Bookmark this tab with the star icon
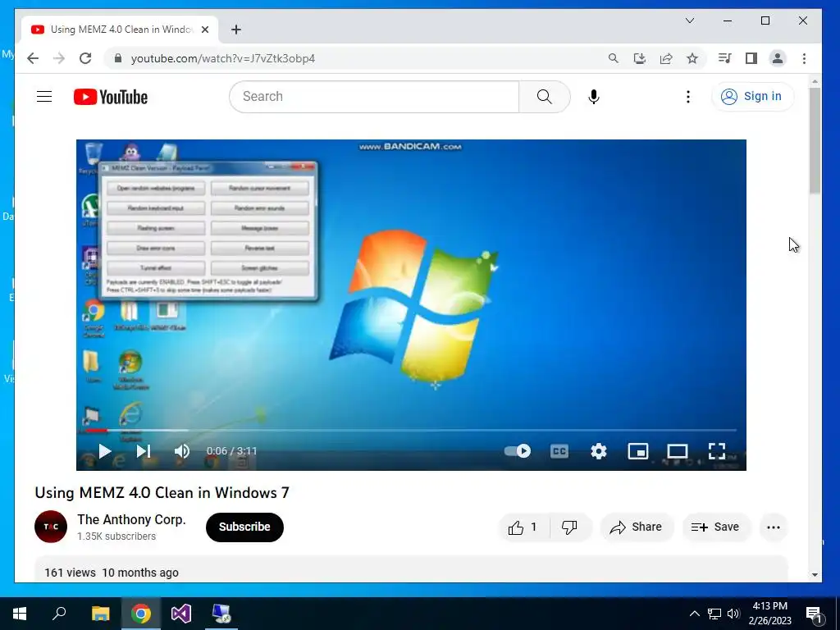The height and width of the screenshot is (630, 840). (x=692, y=58)
